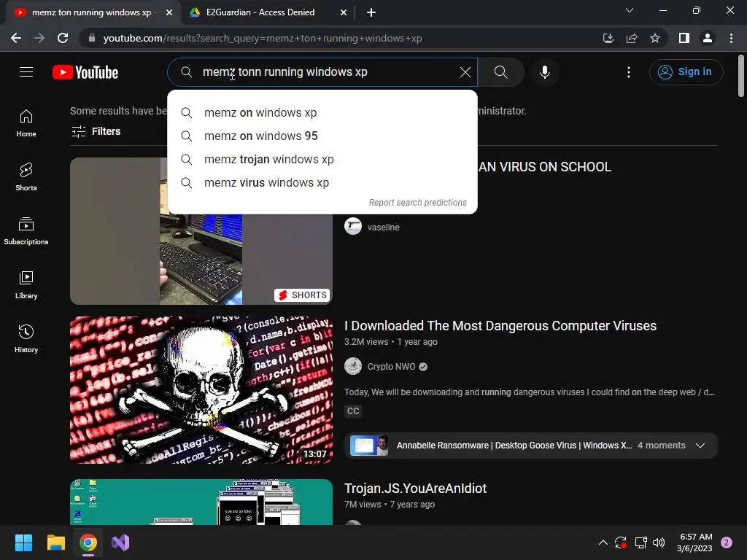Open the skull and crossbones thumbnail

coord(201,390)
